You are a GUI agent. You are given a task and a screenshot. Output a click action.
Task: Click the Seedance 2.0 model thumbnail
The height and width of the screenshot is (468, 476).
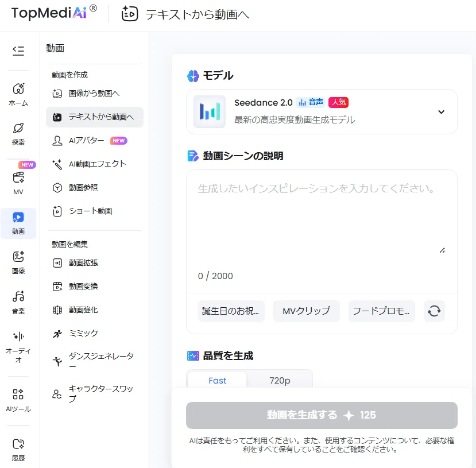point(210,111)
